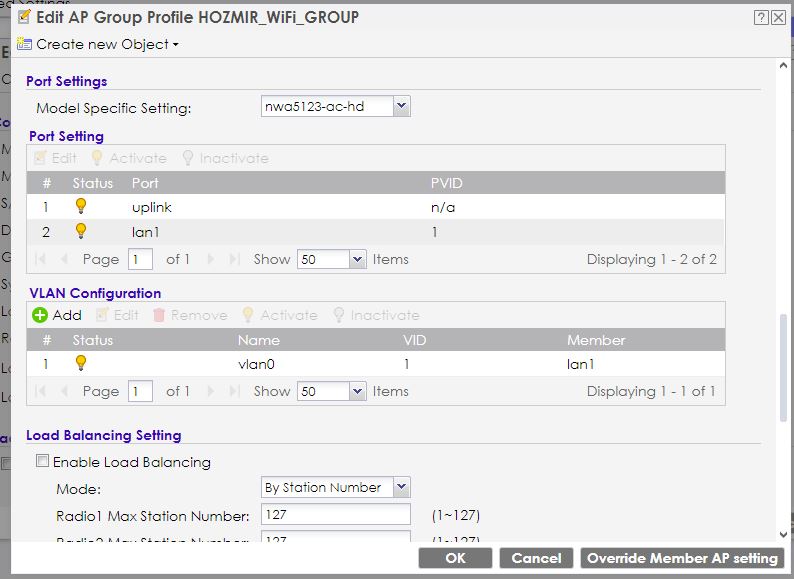This screenshot has width=794, height=579.
Task: Go to next page in VLAN Configuration
Action: 211,392
